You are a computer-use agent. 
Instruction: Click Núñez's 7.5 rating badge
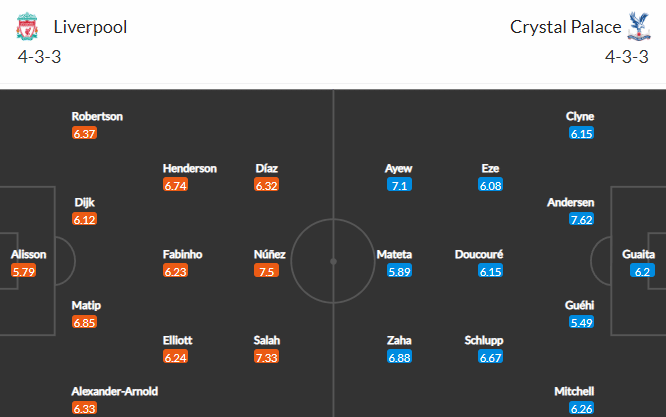click(266, 271)
